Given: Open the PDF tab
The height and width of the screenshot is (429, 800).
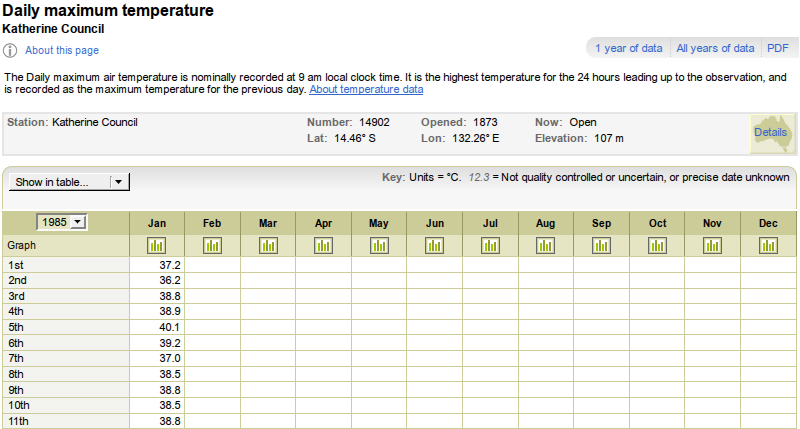Looking at the screenshot, I should (x=777, y=48).
